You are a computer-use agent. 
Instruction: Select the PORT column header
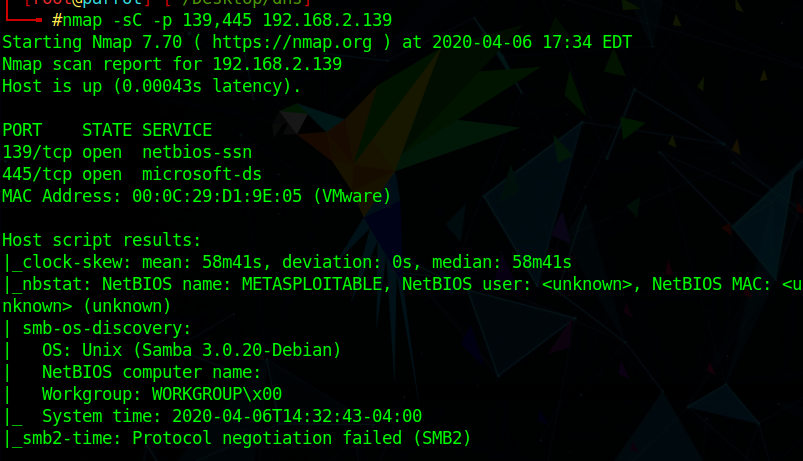pos(22,131)
